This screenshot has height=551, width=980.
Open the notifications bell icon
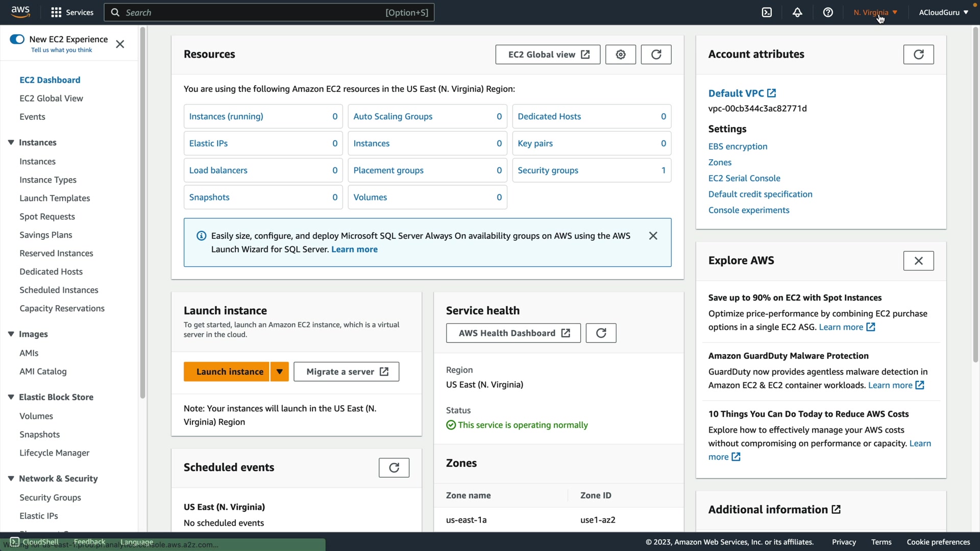point(797,12)
